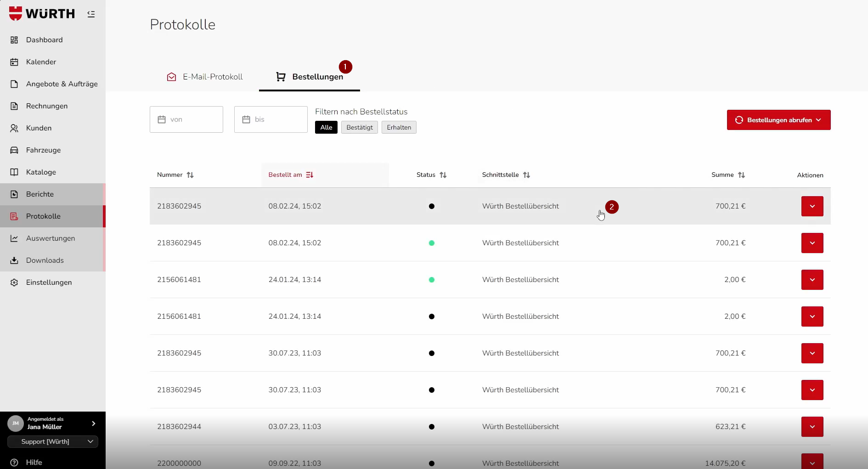The image size is (868, 469).
Task: Click refresh icon in Bestellungen abrufen
Action: click(x=739, y=120)
